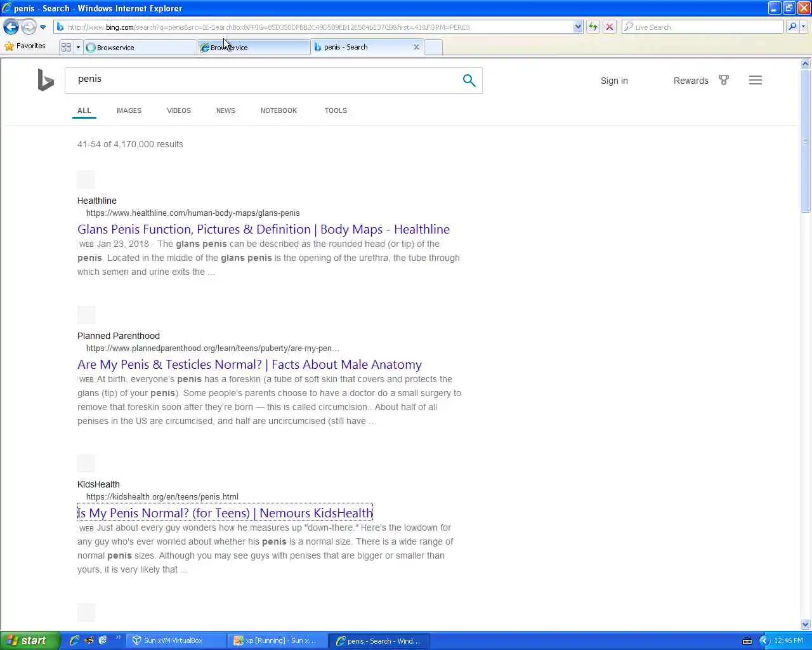The width and height of the screenshot is (812, 650).
Task: Click KidsHealth favicon placeholder
Action: tap(86, 463)
